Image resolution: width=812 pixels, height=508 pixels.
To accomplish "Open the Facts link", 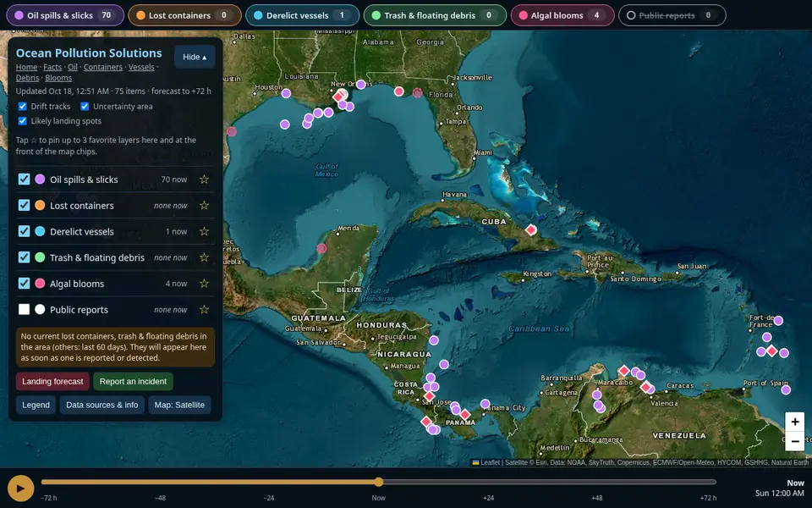I will point(52,67).
